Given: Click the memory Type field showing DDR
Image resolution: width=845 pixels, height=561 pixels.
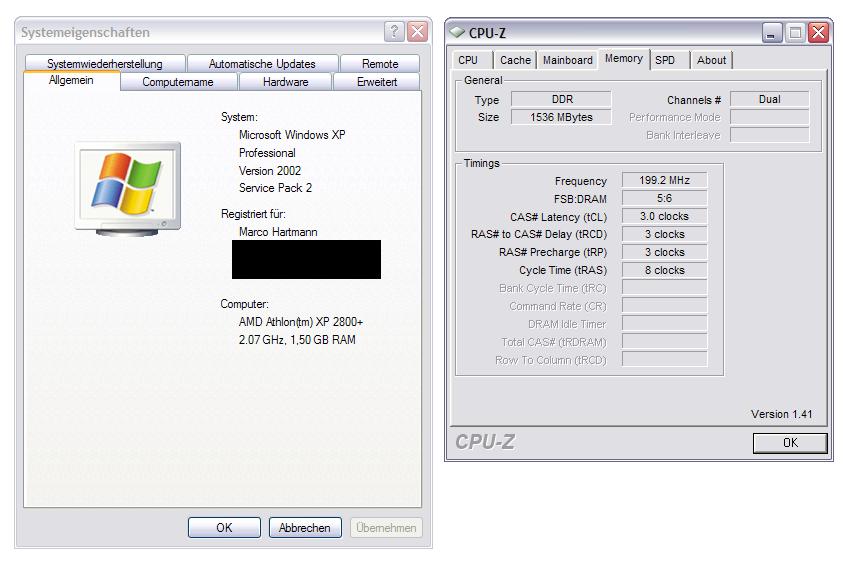Looking at the screenshot, I should pos(561,99).
